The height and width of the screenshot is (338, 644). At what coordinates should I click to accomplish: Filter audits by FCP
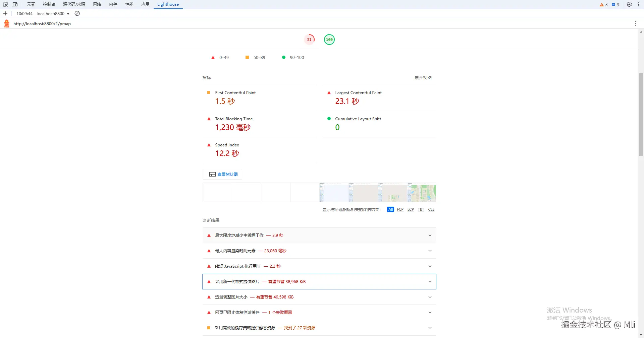point(400,209)
